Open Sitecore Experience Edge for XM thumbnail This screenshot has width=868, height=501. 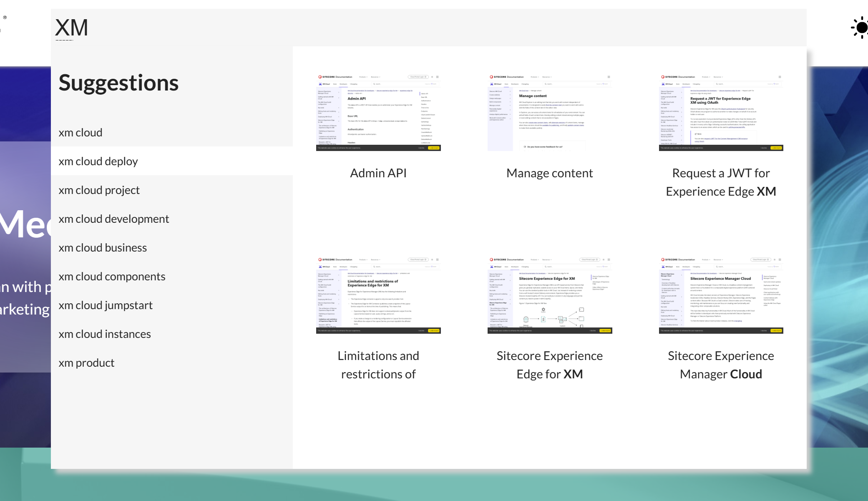tap(550, 295)
